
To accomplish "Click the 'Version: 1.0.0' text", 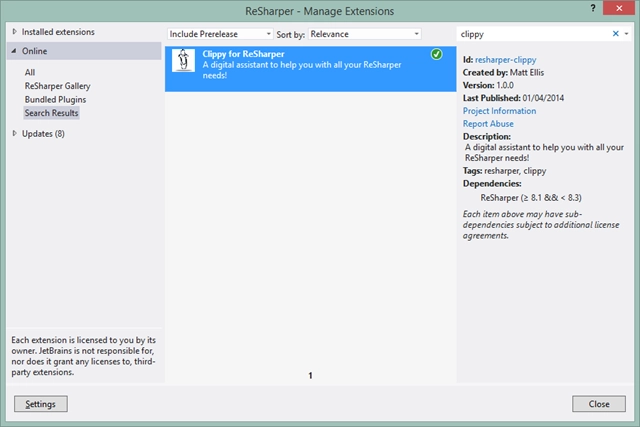I will coord(488,85).
